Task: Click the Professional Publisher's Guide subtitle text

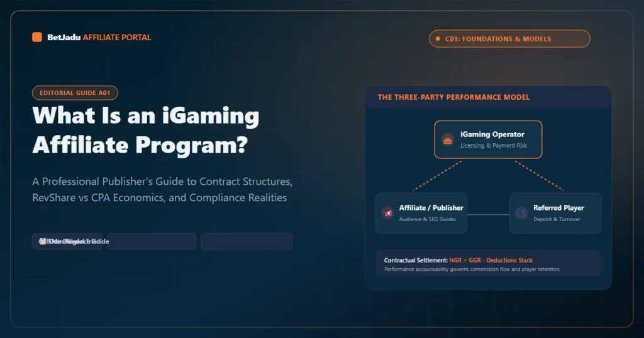Action: coord(162,190)
